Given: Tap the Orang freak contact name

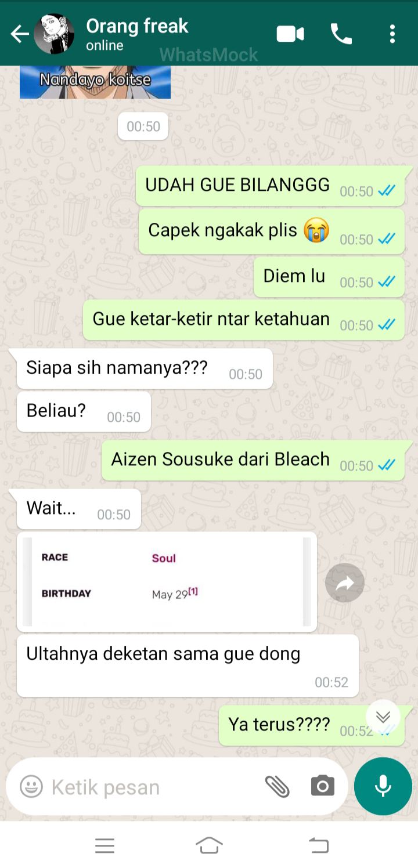Looking at the screenshot, I should coord(137,26).
